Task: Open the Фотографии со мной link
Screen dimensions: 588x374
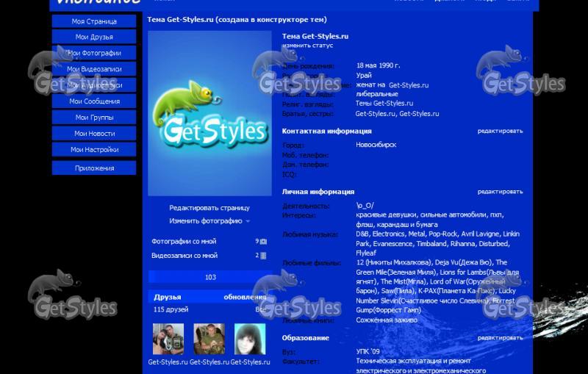Action: pyautogui.click(x=184, y=241)
